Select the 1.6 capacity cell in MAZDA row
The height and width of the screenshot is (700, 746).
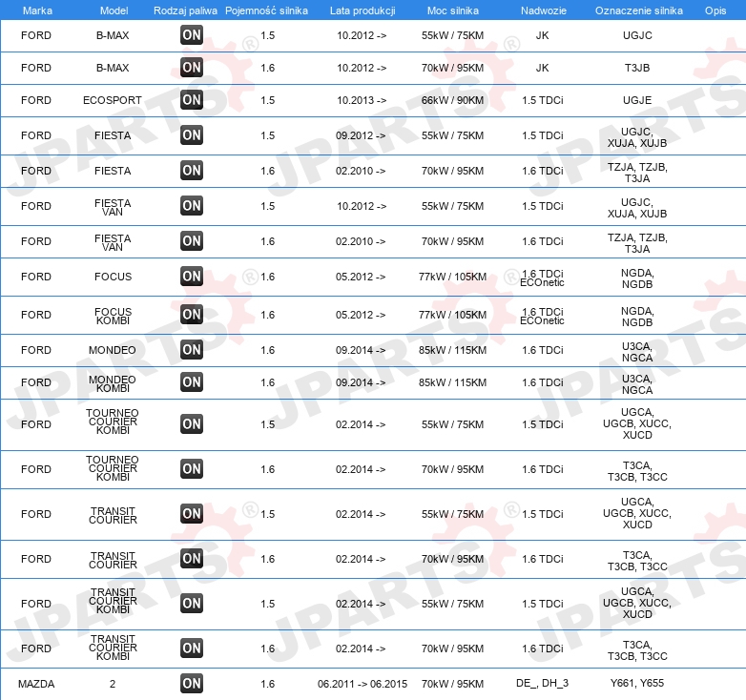pos(267,684)
